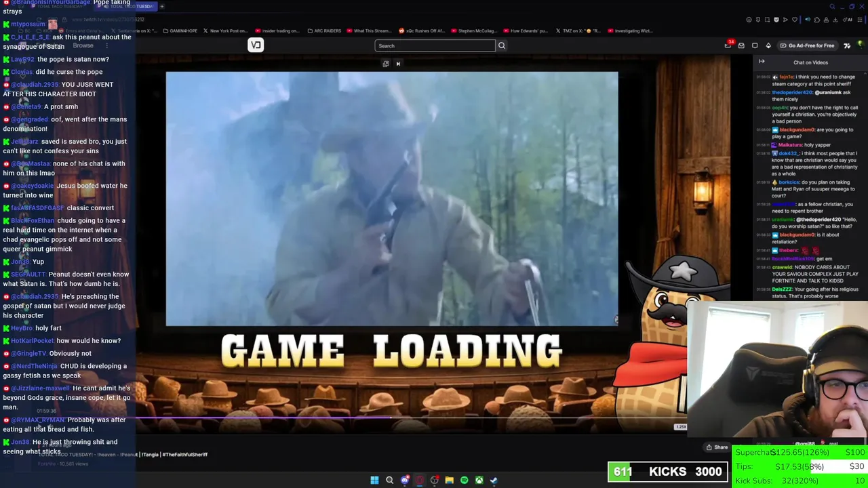
Task: Open the ARC RAIDERS bookmark folder
Action: point(324,30)
